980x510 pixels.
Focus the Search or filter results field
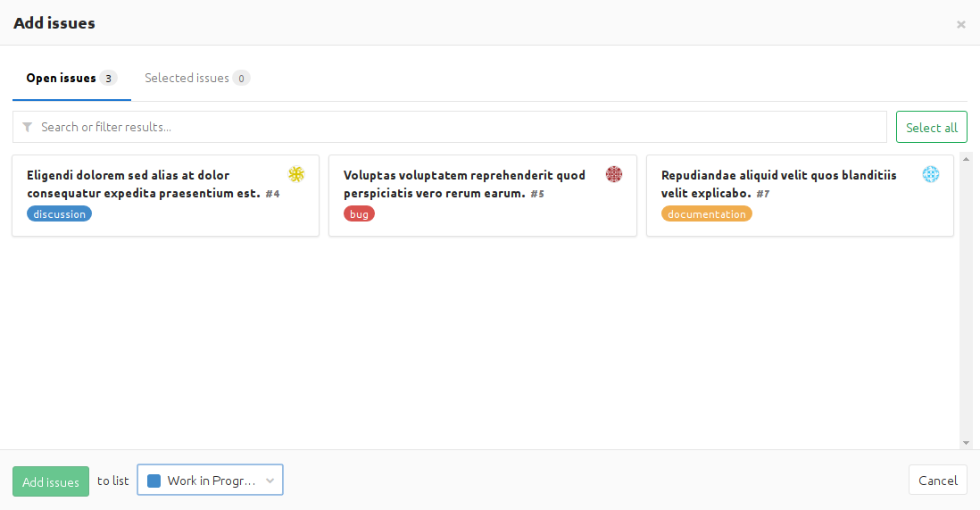point(455,127)
